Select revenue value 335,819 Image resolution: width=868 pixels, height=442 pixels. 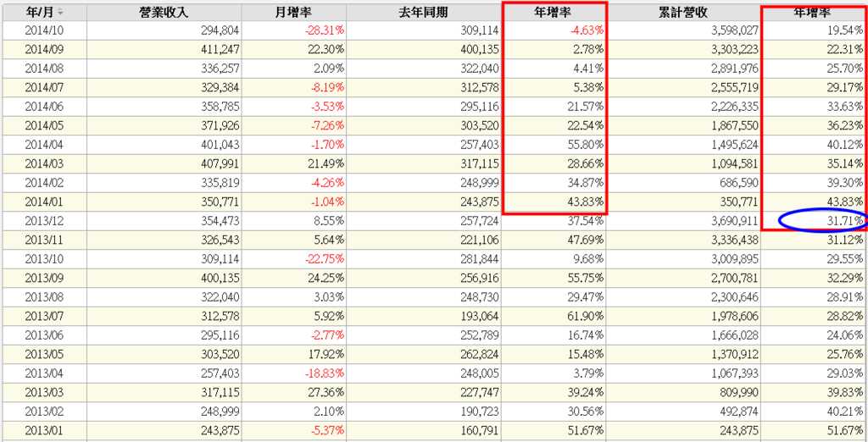tap(221, 183)
